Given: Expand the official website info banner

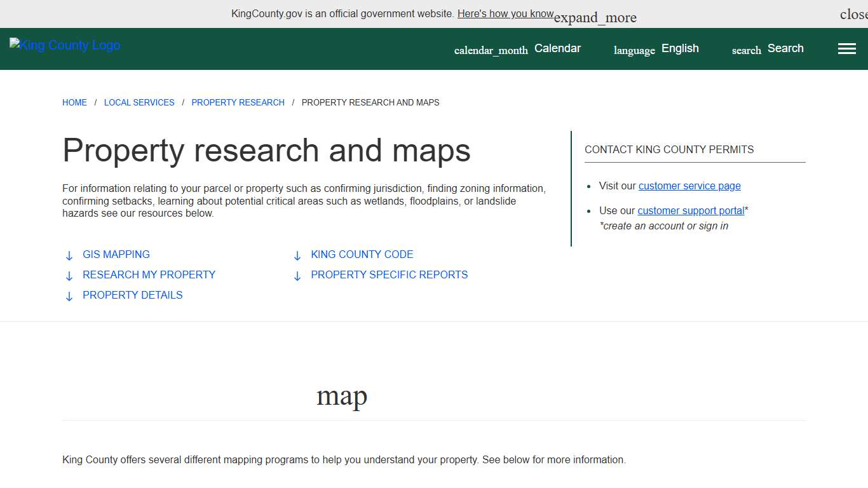Looking at the screenshot, I should pyautogui.click(x=595, y=17).
